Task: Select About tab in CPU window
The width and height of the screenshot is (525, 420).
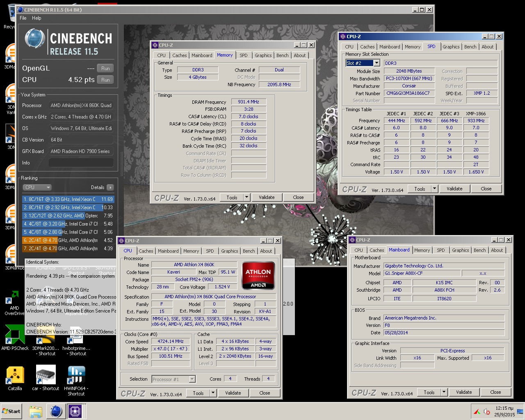Action: point(266,251)
